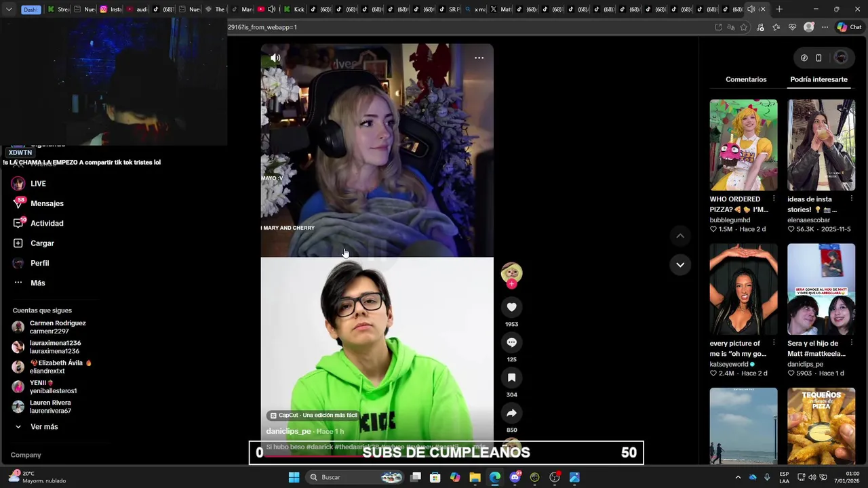Open the creator's round avatar beside the video
This screenshot has height=488, width=868.
511,272
